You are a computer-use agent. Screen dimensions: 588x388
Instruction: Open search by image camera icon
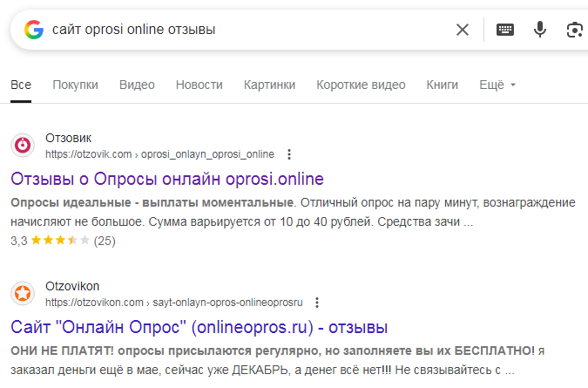coord(575,30)
